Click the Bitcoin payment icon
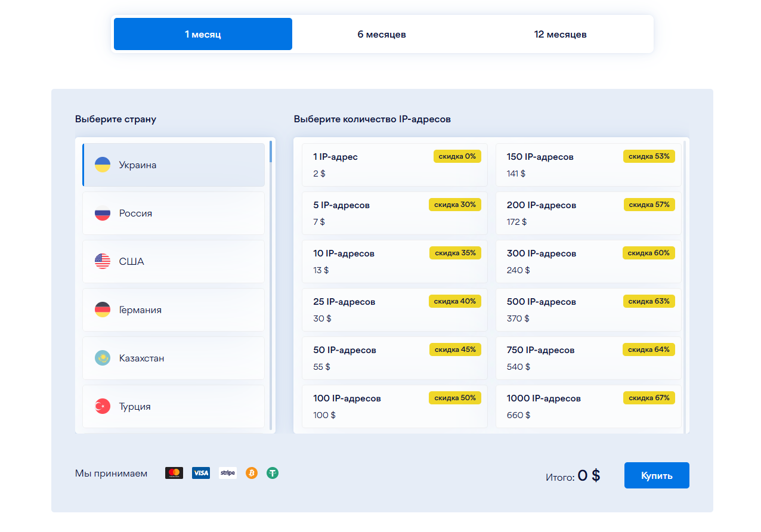The height and width of the screenshot is (532, 761). coord(252,473)
